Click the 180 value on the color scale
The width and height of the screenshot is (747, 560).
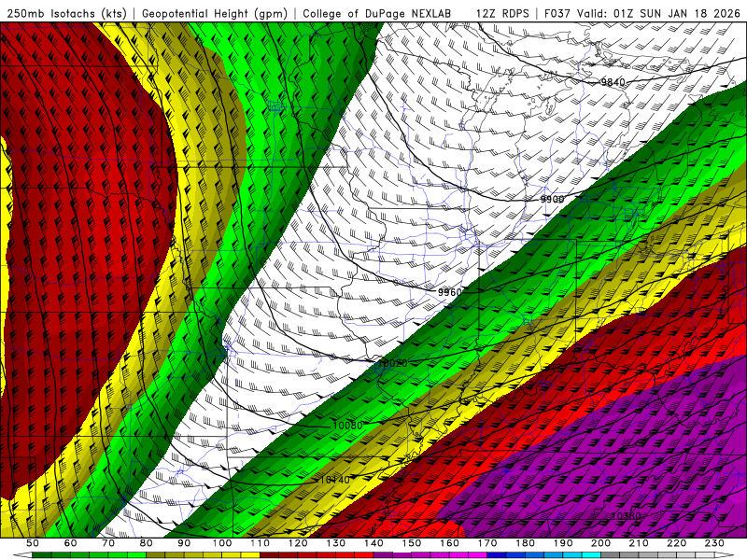[x=525, y=543]
